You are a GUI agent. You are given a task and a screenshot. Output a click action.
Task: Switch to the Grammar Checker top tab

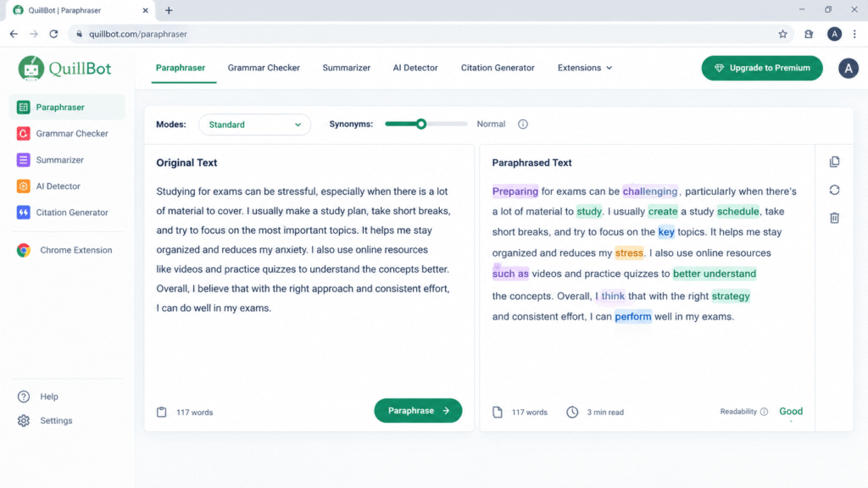pyautogui.click(x=264, y=68)
